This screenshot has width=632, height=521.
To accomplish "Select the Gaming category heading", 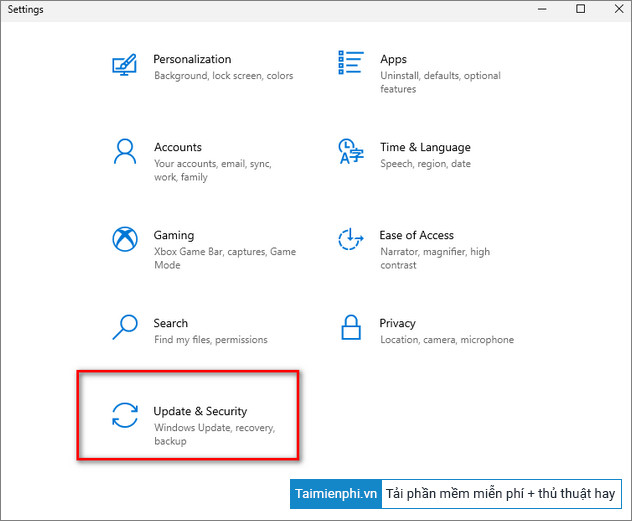I will pyautogui.click(x=174, y=235).
